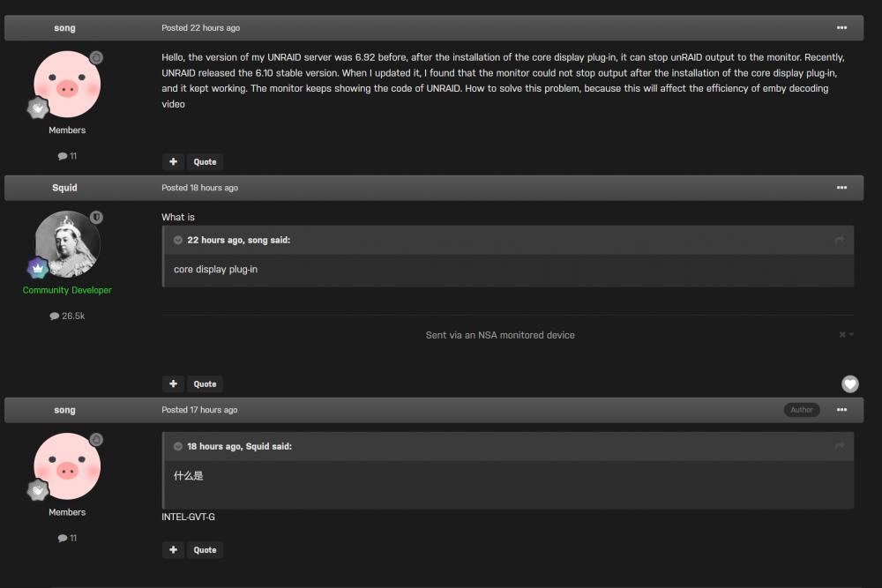This screenshot has height=588, width=882.
Task: Click heart reaction icon on Squid's post
Action: coord(850,384)
